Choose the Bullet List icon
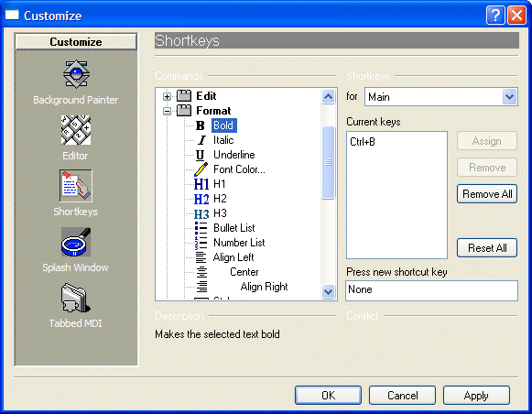 [201, 228]
